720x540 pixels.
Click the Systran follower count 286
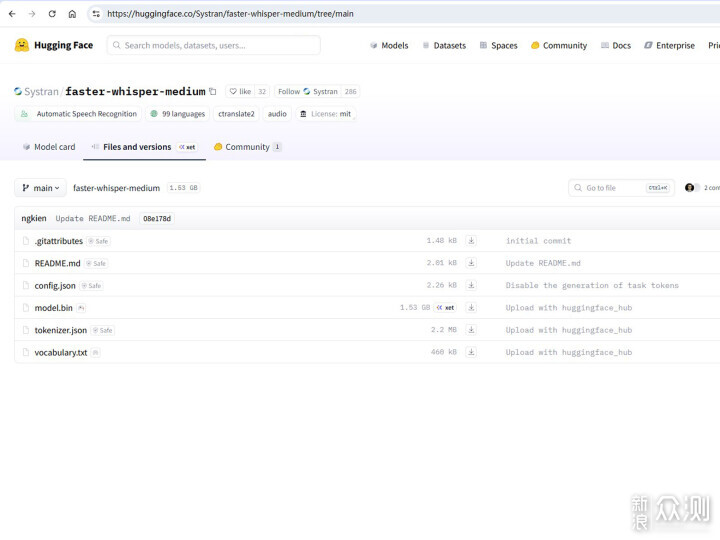coord(350,91)
